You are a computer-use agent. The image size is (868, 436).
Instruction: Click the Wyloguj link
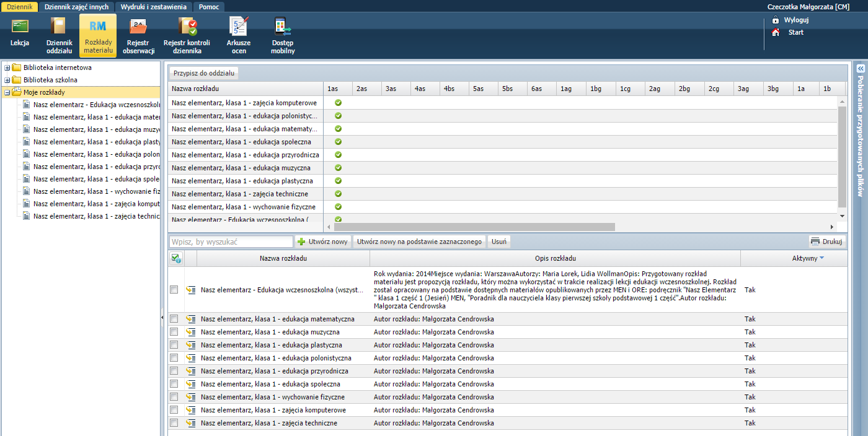coord(796,20)
